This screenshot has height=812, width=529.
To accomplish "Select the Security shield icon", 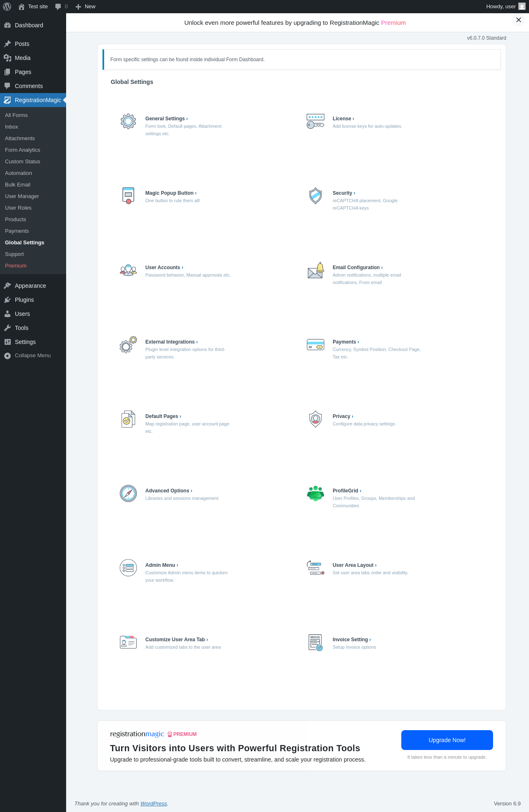I will coord(315,196).
